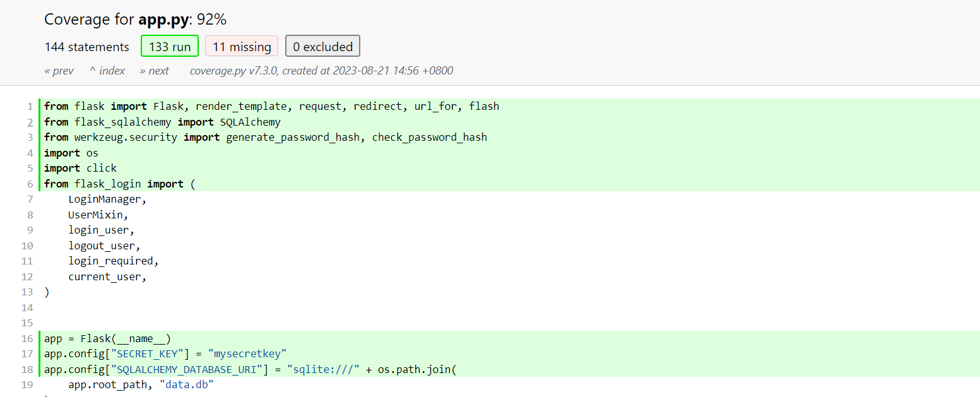Image resolution: width=980 pixels, height=397 pixels.
Task: Click the SECRET_KEY config line
Action: pyautogui.click(x=511, y=353)
